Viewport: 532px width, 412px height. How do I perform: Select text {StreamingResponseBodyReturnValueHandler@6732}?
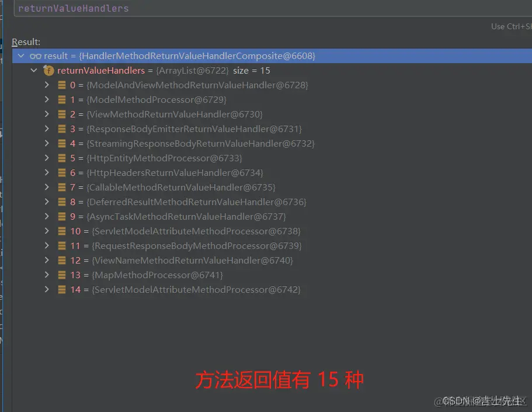pos(200,143)
